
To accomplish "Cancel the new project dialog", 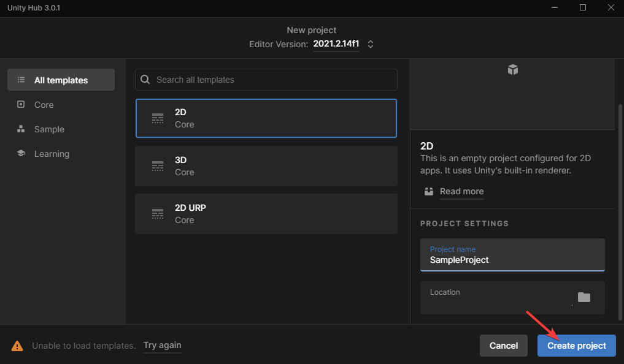I will pyautogui.click(x=503, y=346).
